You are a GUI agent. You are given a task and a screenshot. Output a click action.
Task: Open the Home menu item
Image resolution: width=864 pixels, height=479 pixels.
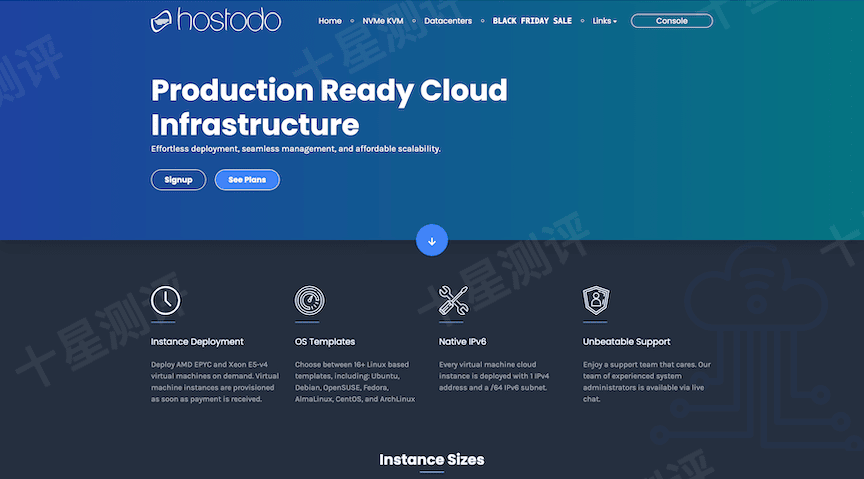330,21
